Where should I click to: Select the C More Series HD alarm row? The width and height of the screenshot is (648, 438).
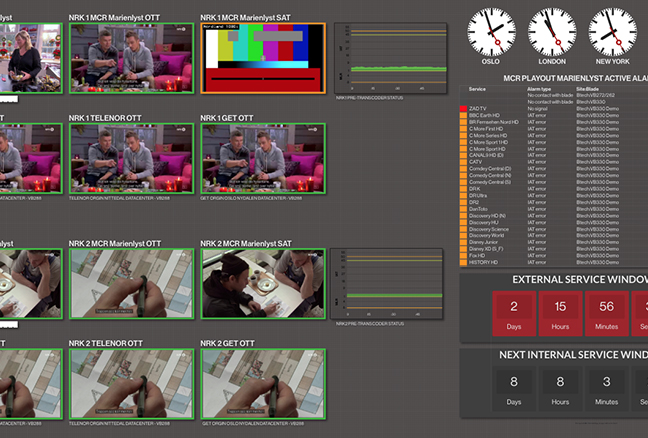pos(554,135)
